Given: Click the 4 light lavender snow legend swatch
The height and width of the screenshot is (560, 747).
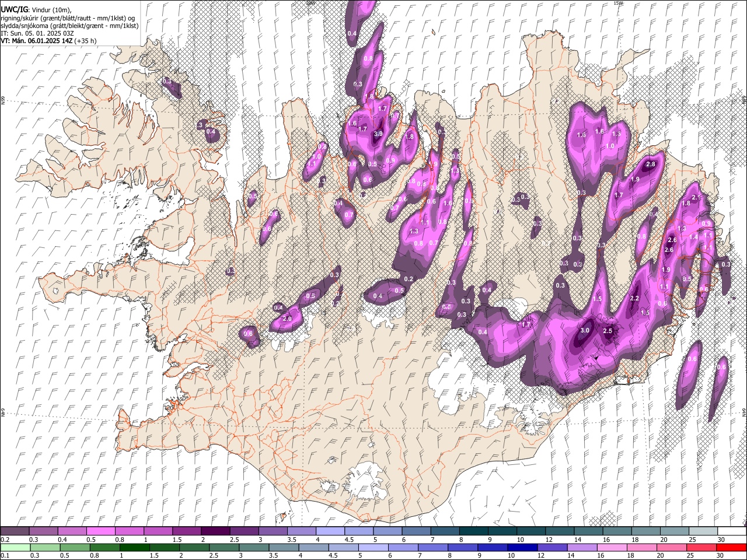Looking at the screenshot, I should tap(330, 531).
